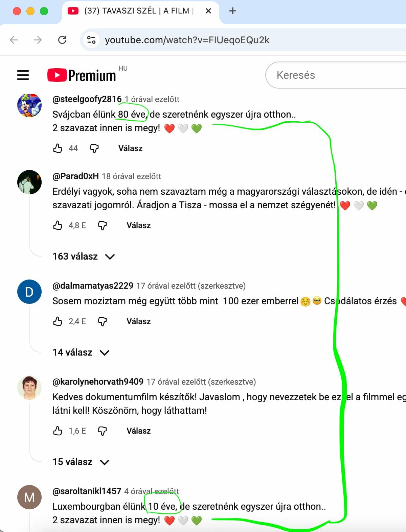Open the YouTube hamburger guide menu
This screenshot has width=406, height=532.
(x=23, y=75)
